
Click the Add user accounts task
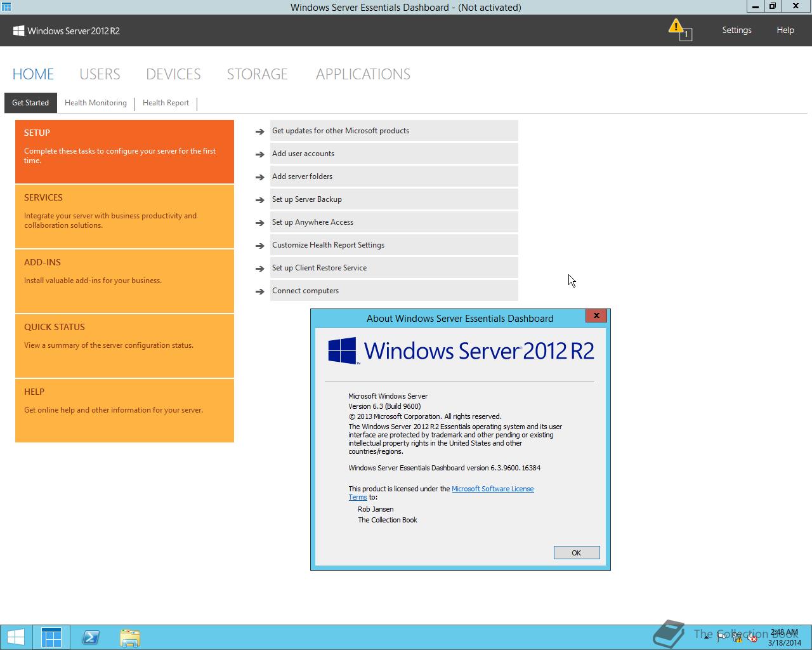[x=394, y=154]
